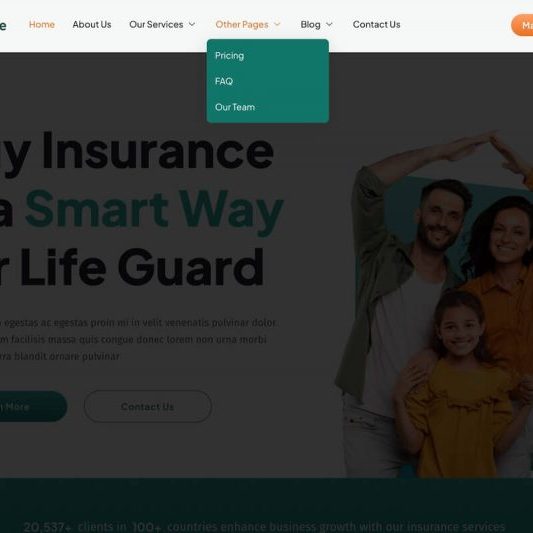Click the Life Guard headline text
533x533 pixels.
(x=142, y=268)
